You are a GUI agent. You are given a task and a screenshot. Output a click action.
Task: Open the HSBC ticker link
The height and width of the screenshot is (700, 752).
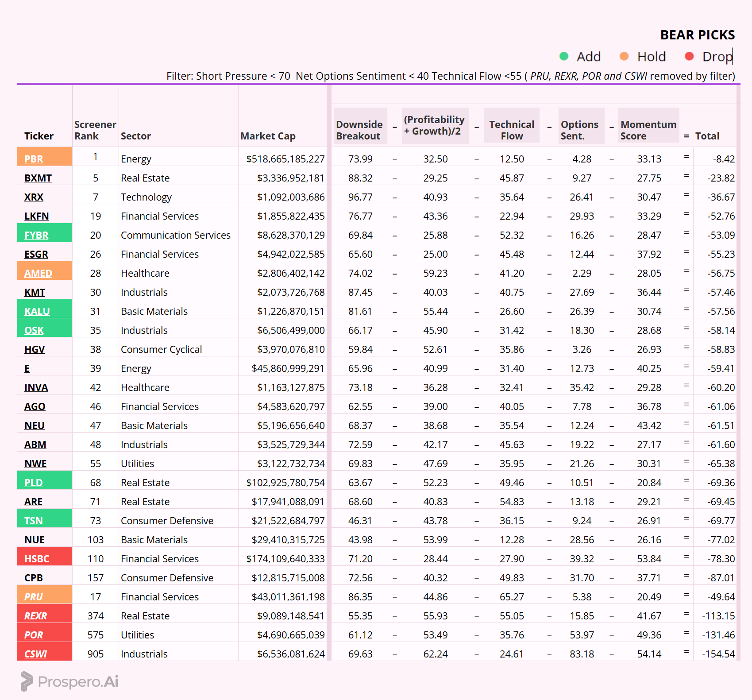click(x=37, y=559)
